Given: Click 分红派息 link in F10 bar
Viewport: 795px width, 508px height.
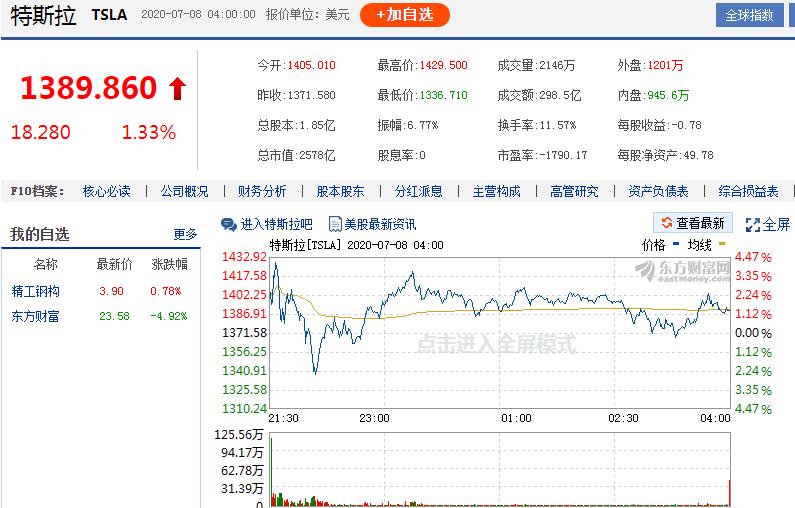Looking at the screenshot, I should 418,191.
